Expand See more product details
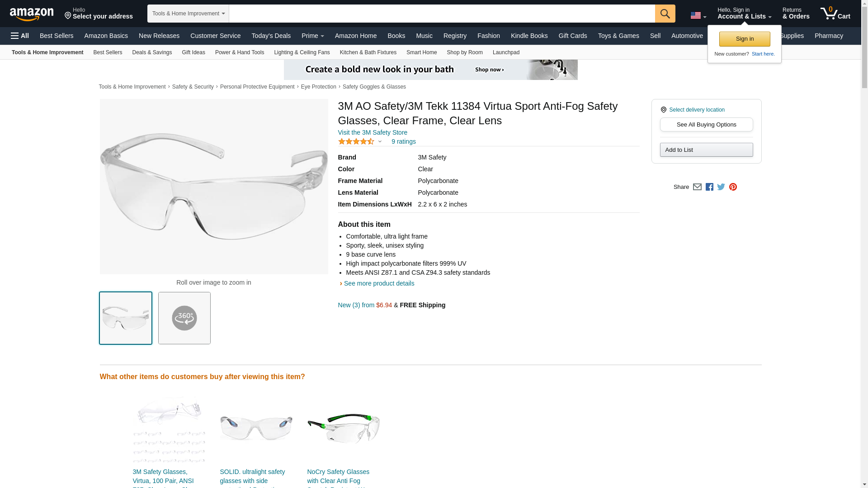868x488 pixels. click(x=378, y=283)
